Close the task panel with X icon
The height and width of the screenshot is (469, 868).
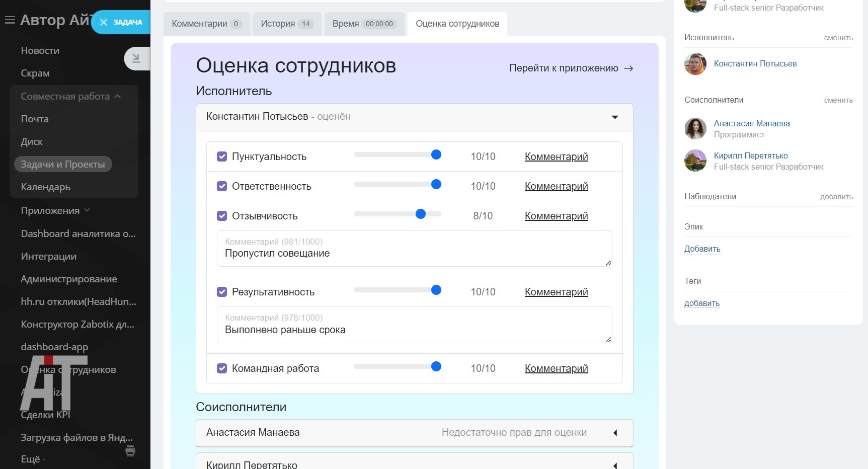(104, 22)
